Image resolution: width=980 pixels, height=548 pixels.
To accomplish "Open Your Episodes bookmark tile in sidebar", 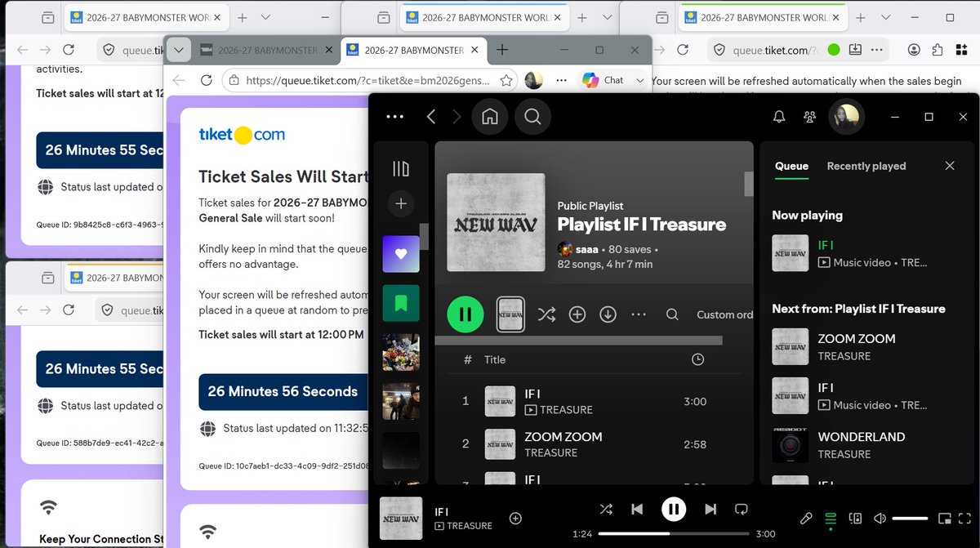I will 401,303.
